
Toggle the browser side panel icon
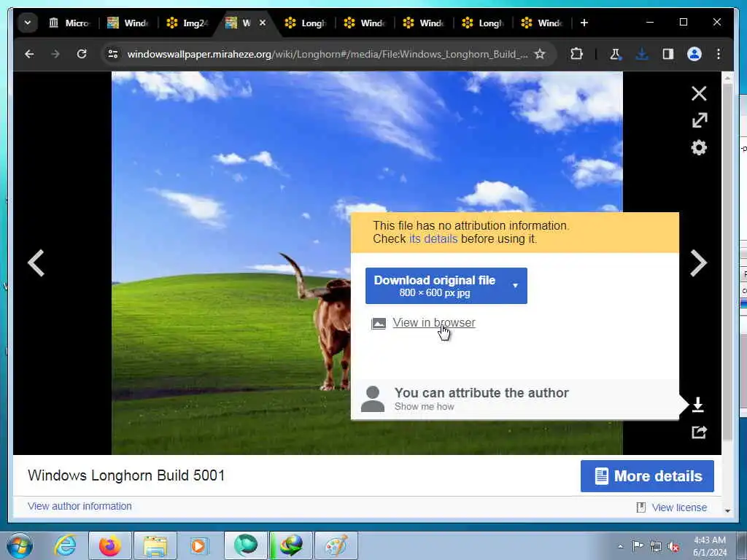point(668,54)
